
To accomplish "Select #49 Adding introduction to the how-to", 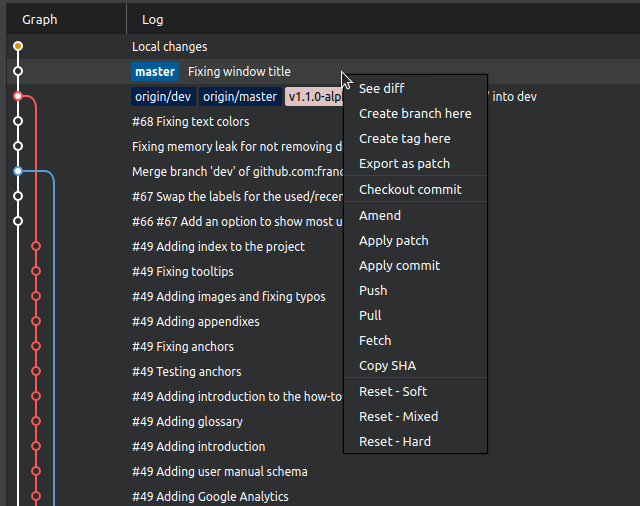I will coord(237,397).
